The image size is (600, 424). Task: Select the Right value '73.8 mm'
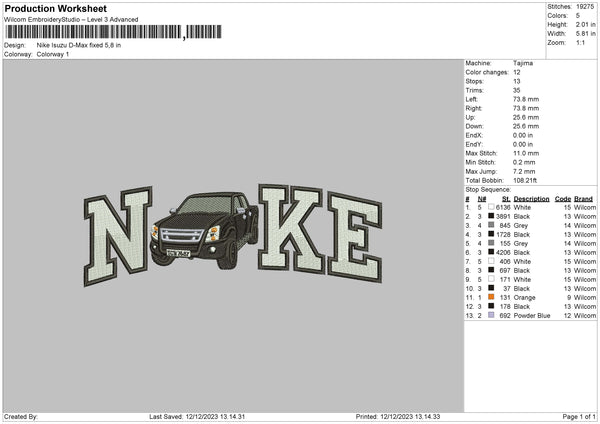[x=526, y=108]
